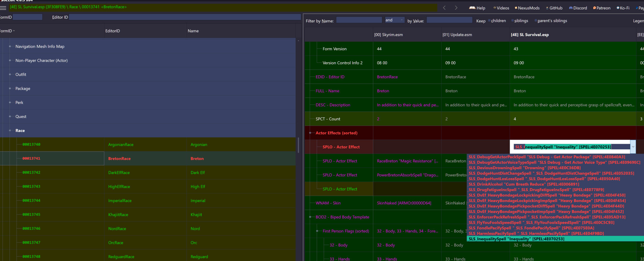The height and width of the screenshot is (261, 644).
Task: Select the ArgonianRace record 00013740
Action: coord(148,144)
